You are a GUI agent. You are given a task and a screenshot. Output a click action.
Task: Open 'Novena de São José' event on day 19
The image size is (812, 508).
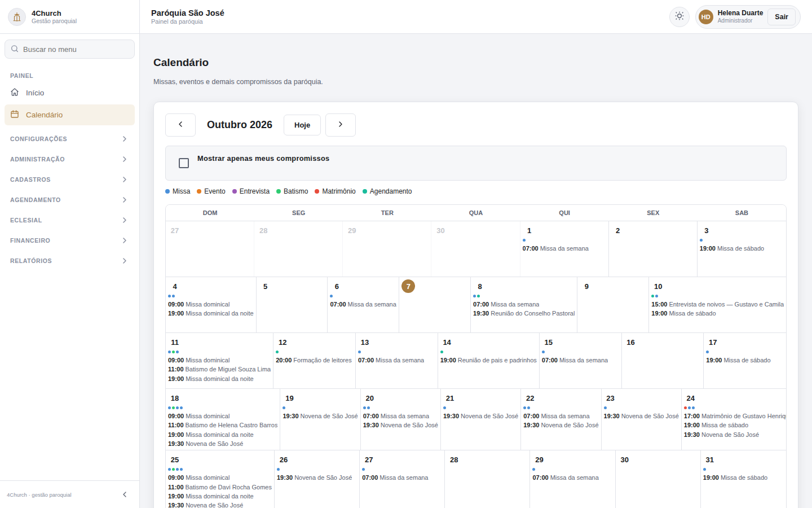pos(320,416)
